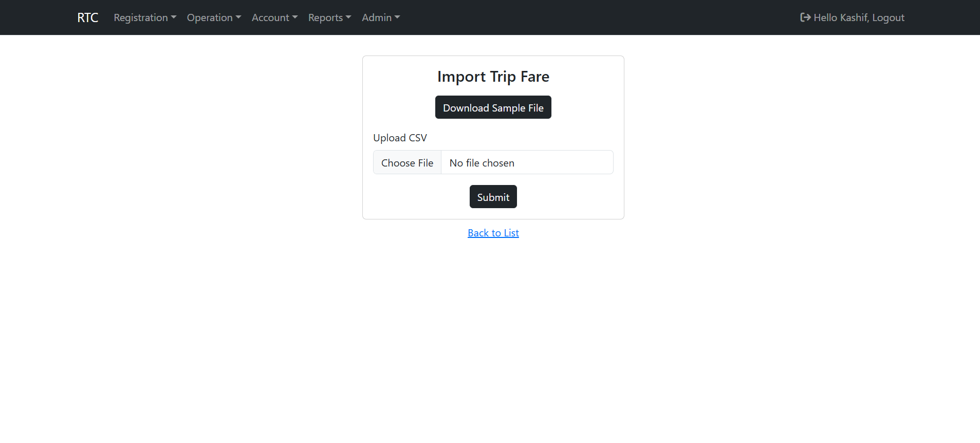Image resolution: width=980 pixels, height=443 pixels.
Task: Click the Import Trip Fare heading
Action: pyautogui.click(x=493, y=77)
